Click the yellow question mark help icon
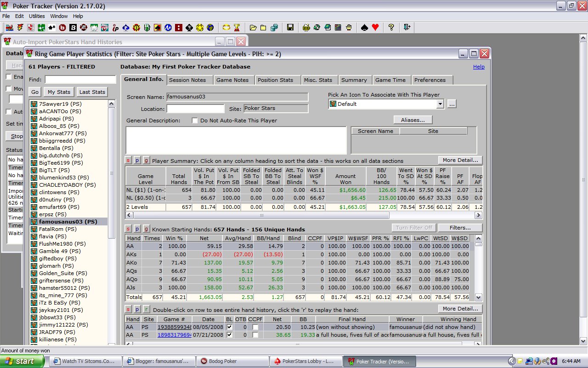Viewport: 588px width, 368px height. 391,28
